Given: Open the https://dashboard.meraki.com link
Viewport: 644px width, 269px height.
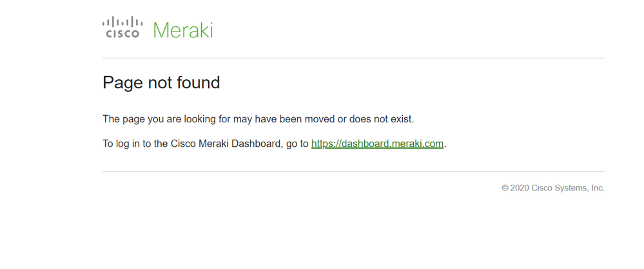Looking at the screenshot, I should (378, 144).
